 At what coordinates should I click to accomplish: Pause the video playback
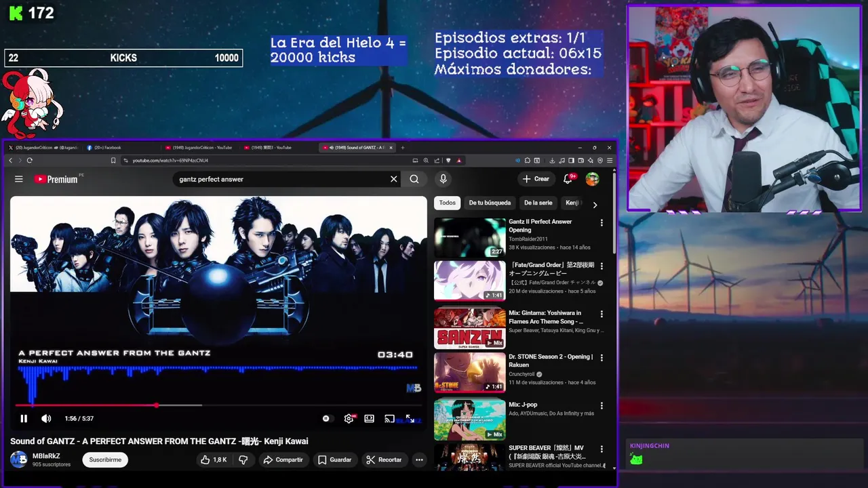[x=24, y=419]
